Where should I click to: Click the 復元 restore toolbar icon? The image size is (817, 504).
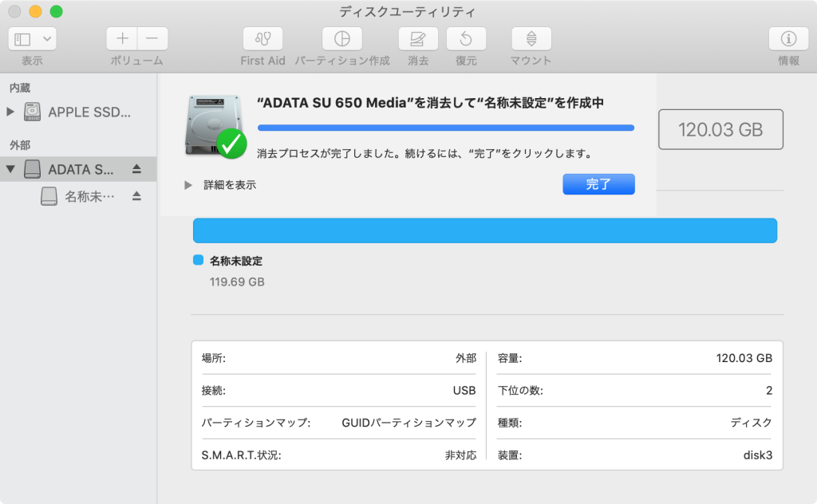point(466,38)
